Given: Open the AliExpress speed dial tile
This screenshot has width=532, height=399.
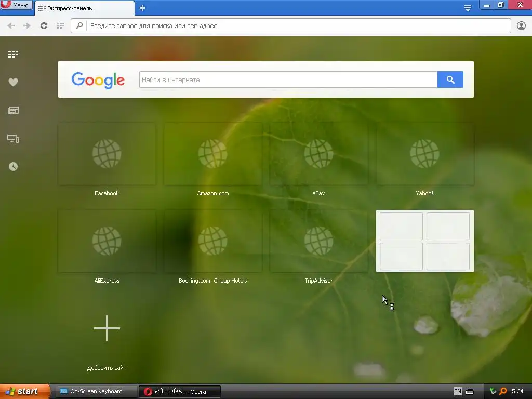Looking at the screenshot, I should (x=107, y=241).
